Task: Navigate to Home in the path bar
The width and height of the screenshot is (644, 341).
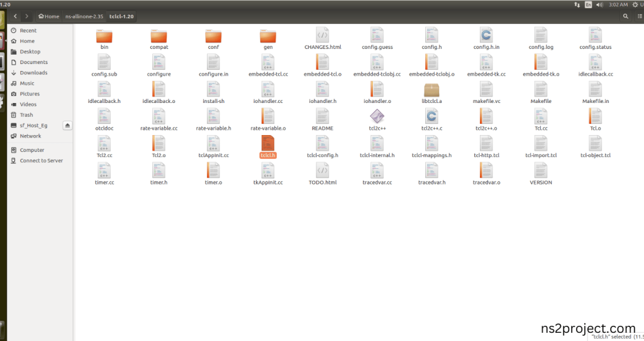Action: pos(48,16)
